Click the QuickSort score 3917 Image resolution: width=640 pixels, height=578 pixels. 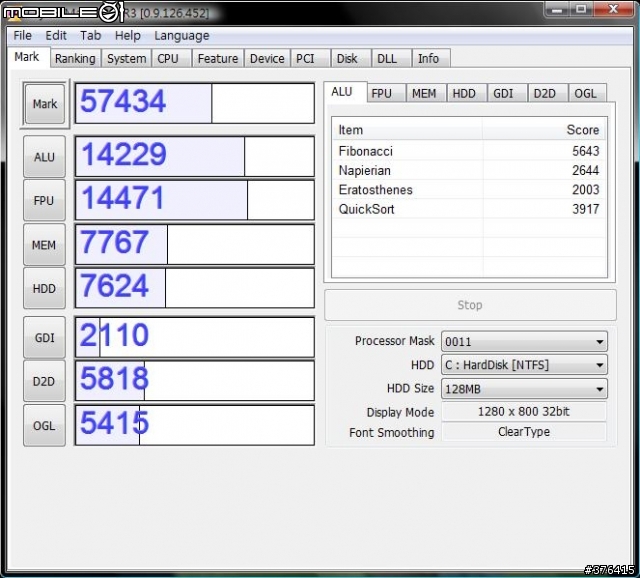click(x=585, y=209)
